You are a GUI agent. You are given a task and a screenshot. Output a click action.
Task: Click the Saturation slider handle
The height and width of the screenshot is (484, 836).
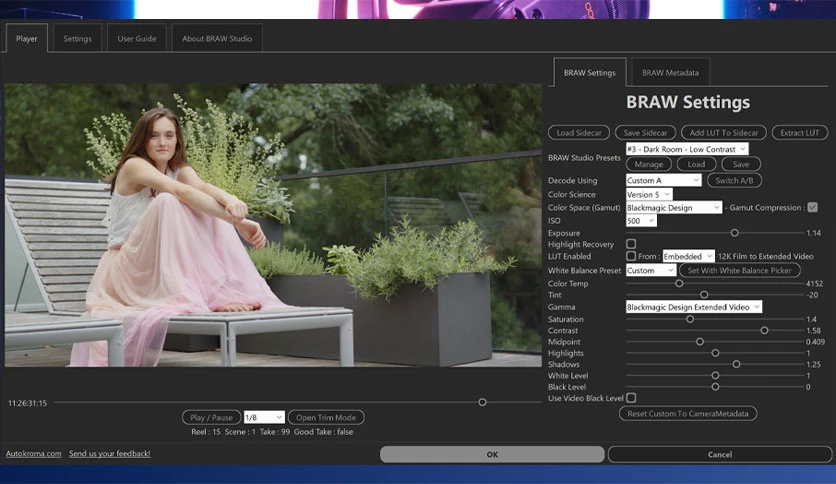[x=690, y=319]
